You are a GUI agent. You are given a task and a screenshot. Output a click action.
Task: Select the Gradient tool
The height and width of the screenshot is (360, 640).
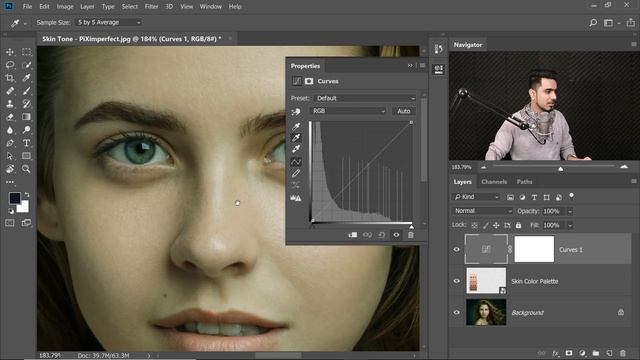click(x=27, y=117)
